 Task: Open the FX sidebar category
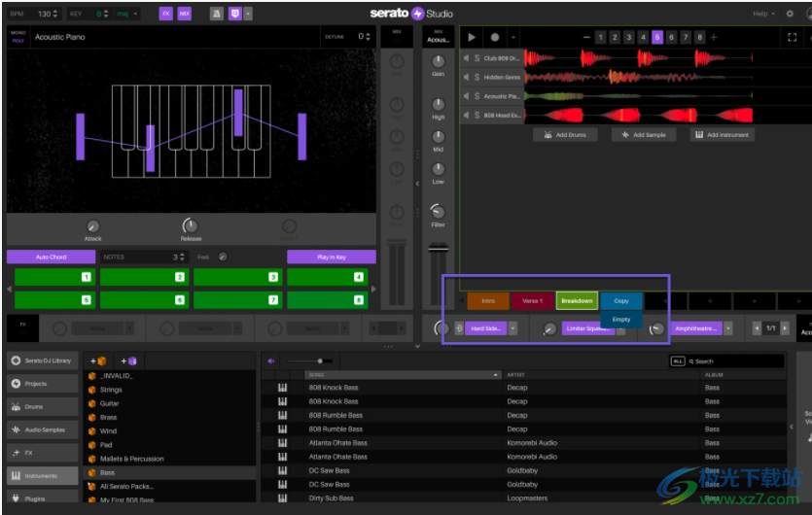click(x=43, y=453)
